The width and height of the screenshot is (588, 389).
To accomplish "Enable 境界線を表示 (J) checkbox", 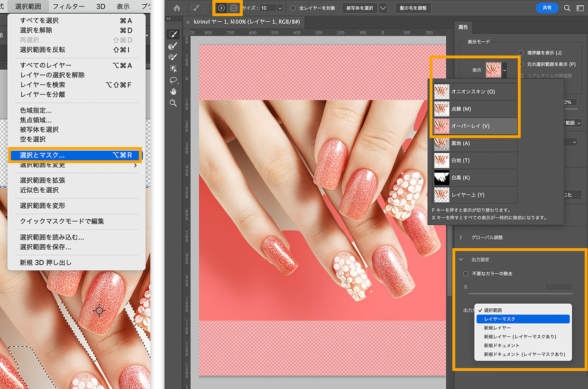I will click(x=521, y=53).
